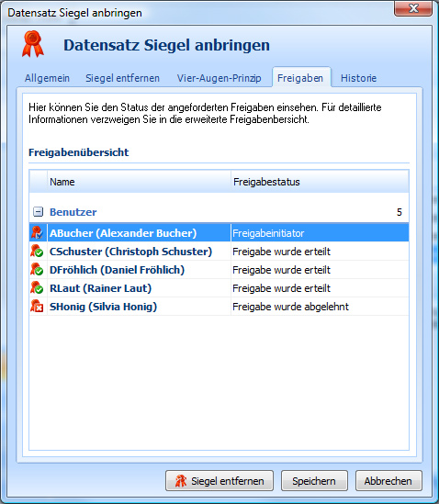Click the approved seal icon beside DFröhlich
This screenshot has width=439, height=504.
click(x=37, y=269)
